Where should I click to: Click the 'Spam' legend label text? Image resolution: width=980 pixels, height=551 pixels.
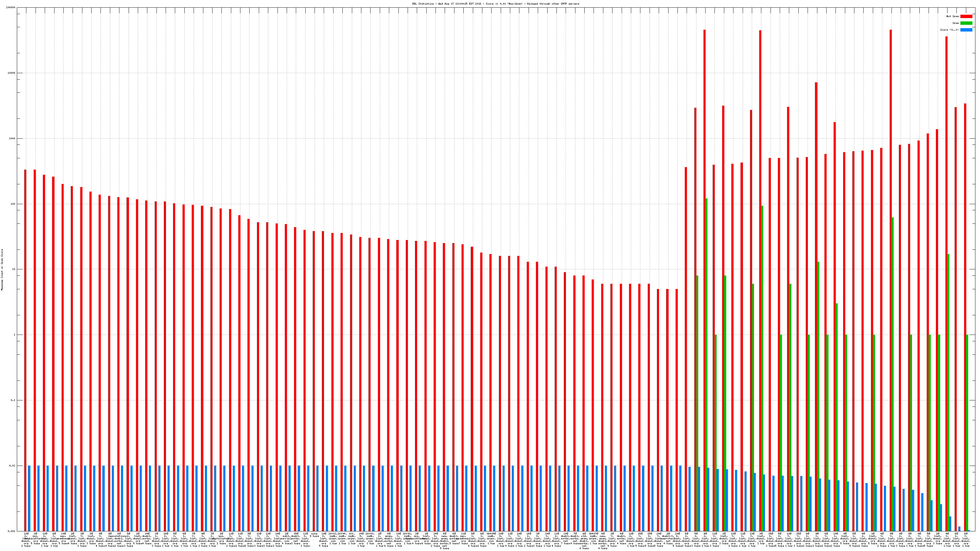point(956,23)
